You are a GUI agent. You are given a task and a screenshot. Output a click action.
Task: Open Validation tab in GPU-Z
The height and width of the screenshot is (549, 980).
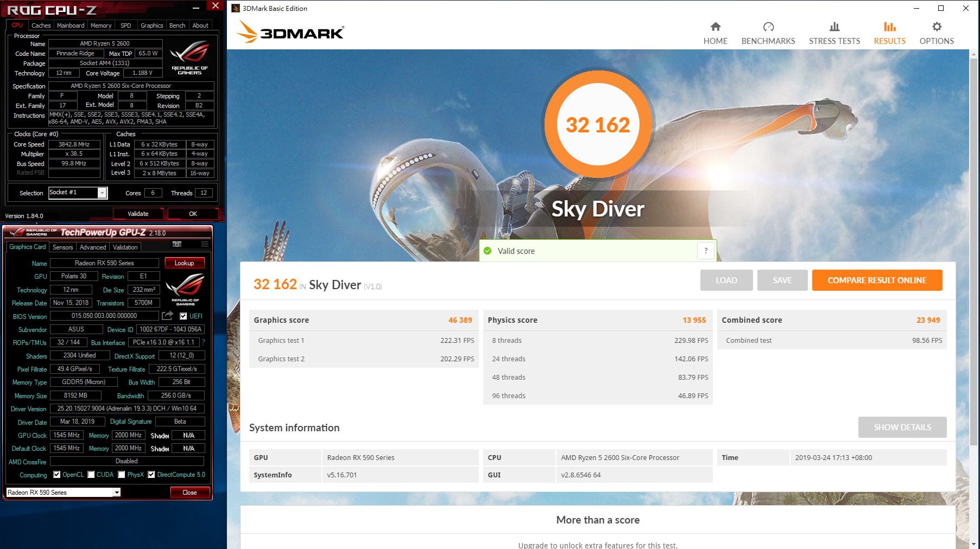(x=125, y=247)
